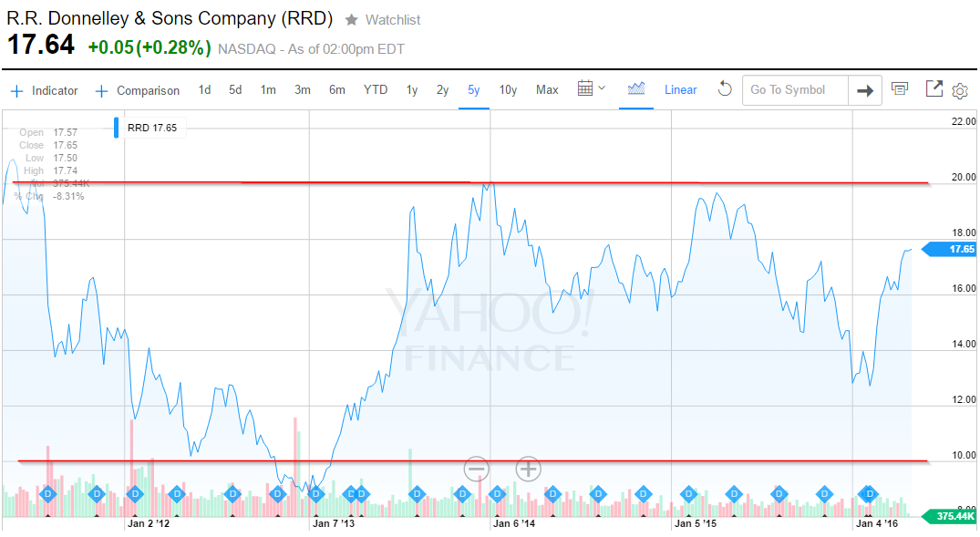Reset chart with circular arrow icon
The height and width of the screenshot is (537, 980).
pos(725,88)
